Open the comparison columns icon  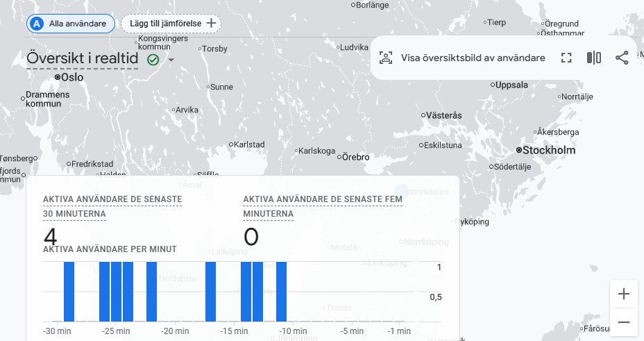[594, 58]
